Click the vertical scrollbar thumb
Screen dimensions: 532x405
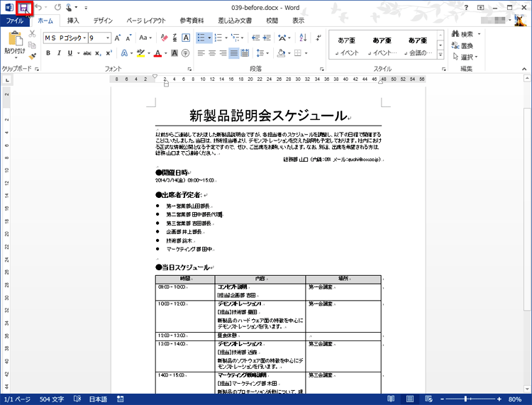[527, 209]
